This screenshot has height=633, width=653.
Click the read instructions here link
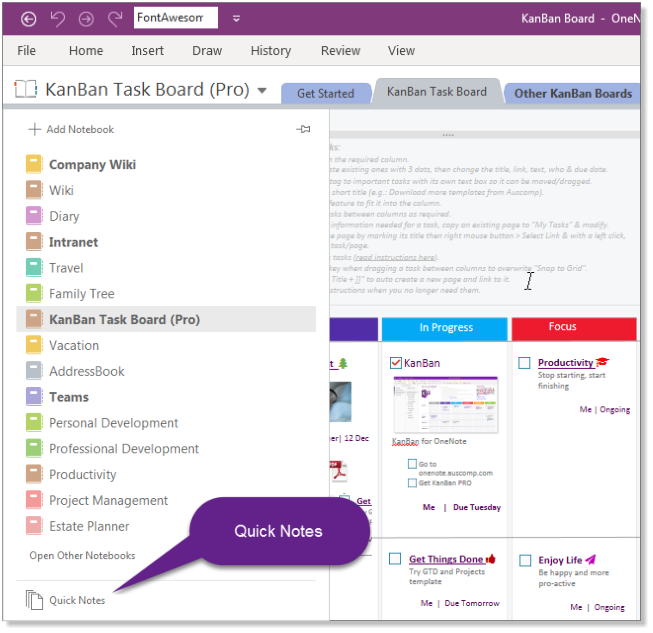point(395,257)
